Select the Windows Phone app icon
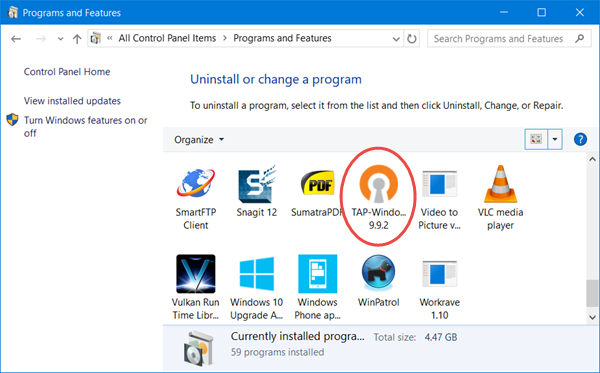Viewport: 600px width, 373px height. point(318,274)
